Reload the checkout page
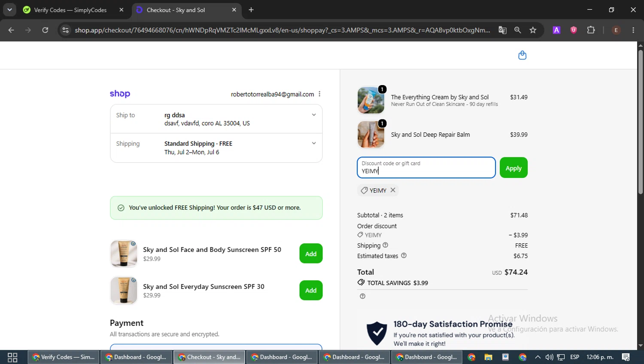The width and height of the screenshot is (644, 364). [x=45, y=30]
